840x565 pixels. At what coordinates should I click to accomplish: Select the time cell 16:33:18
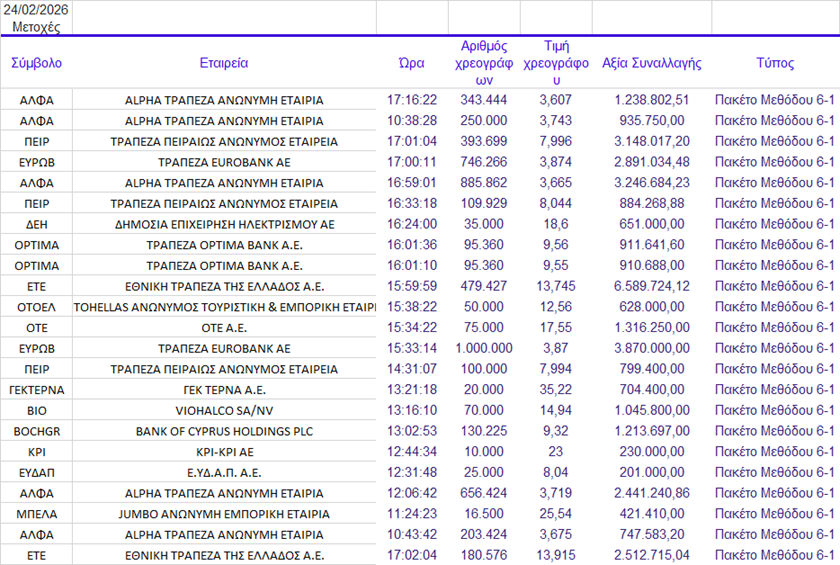click(412, 204)
